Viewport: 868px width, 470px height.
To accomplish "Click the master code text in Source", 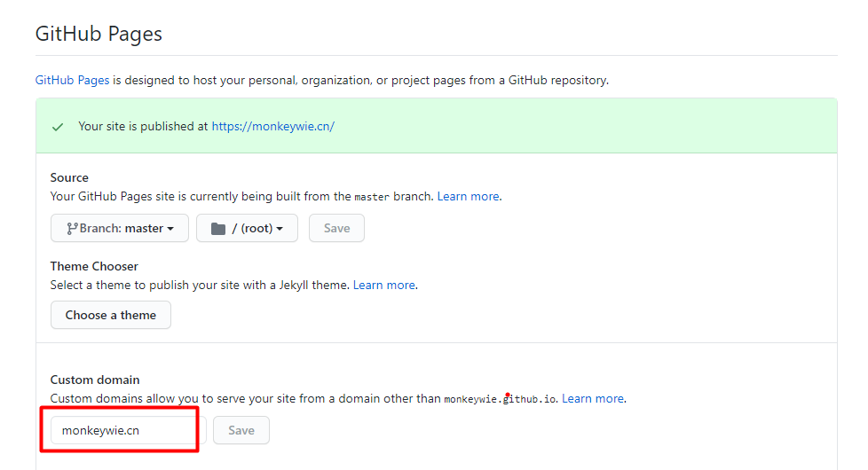I will pyautogui.click(x=372, y=197).
